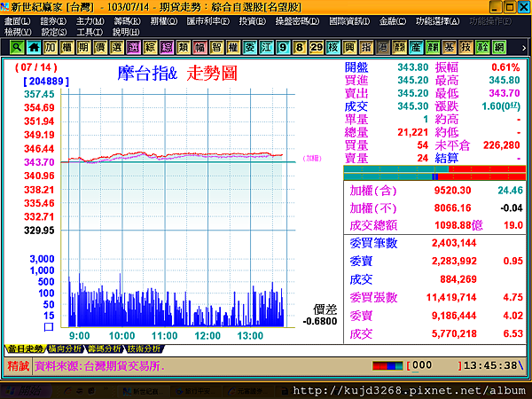Click the magenta 綜 toolbar icon
This screenshot has height=399, width=532.
point(167,47)
